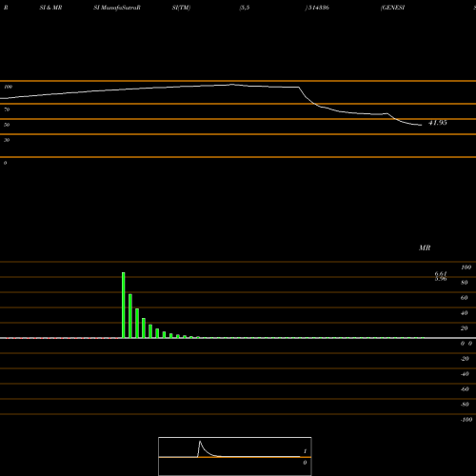The height and width of the screenshot is (476, 476).
Task: Click the 20 label on MR axis
Action: [x=465, y=328]
